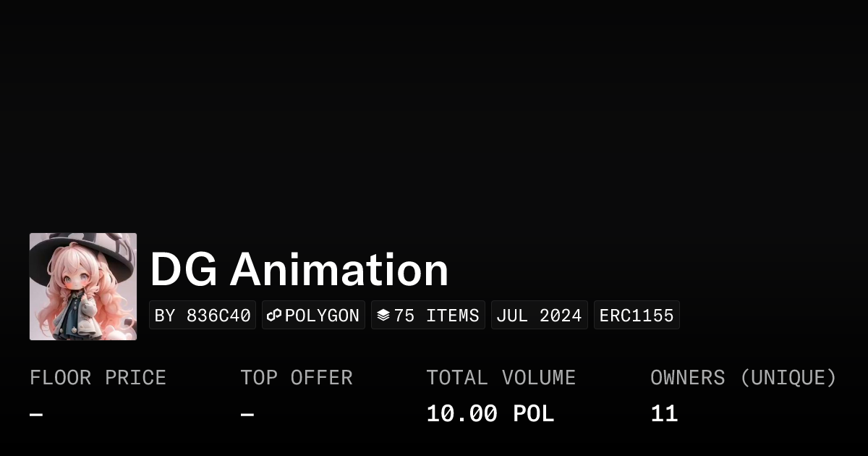Click the owners count value 11

pos(664,414)
